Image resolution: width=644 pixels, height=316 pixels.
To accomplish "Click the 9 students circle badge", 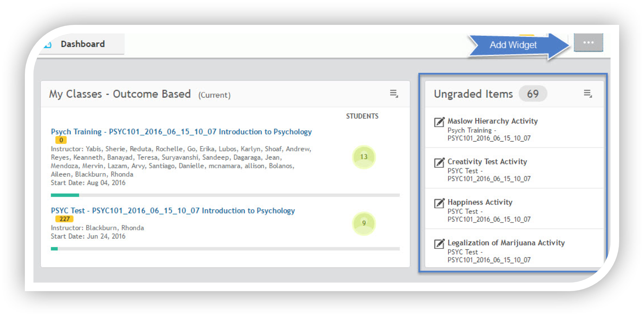I will pyautogui.click(x=364, y=223).
